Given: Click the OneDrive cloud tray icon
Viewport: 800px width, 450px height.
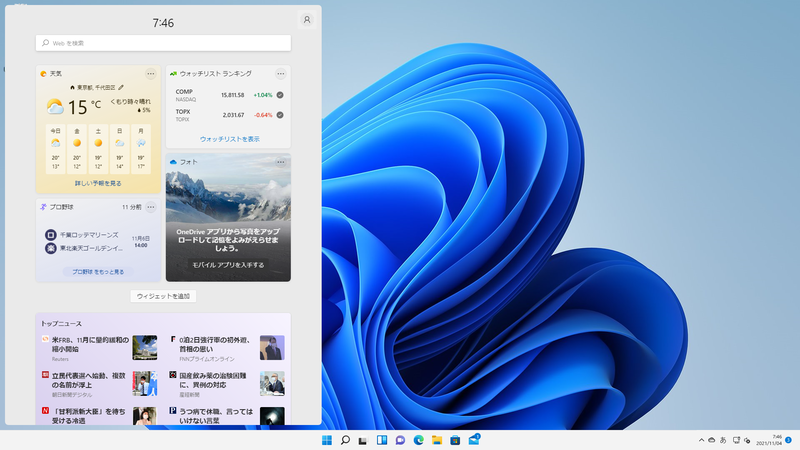Looking at the screenshot, I should pos(711,440).
